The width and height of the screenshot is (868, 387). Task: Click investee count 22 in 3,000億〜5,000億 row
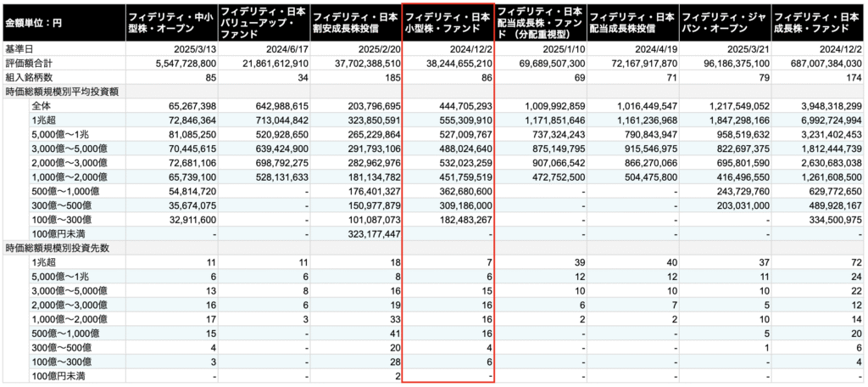pos(857,291)
